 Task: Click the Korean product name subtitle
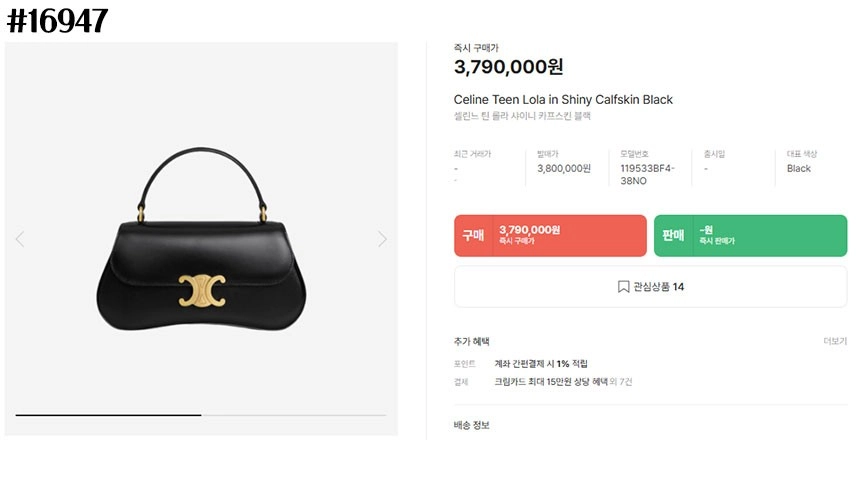click(x=522, y=116)
